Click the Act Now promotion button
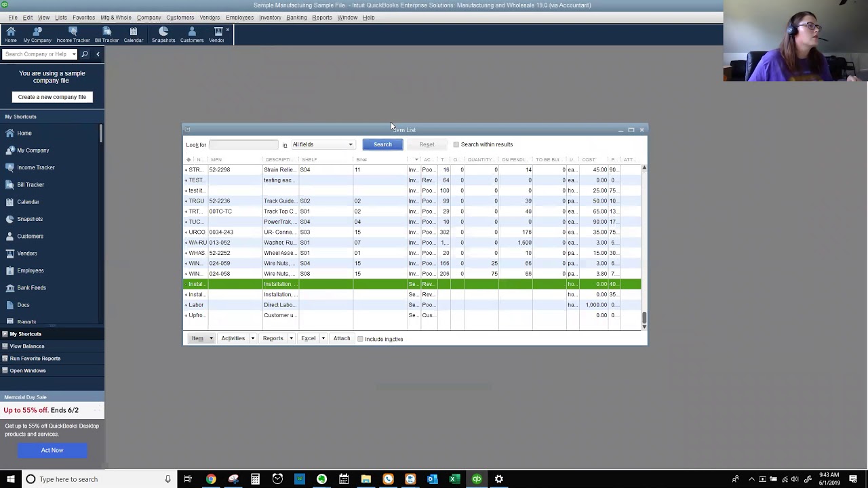Image resolution: width=868 pixels, height=488 pixels. coord(52,450)
